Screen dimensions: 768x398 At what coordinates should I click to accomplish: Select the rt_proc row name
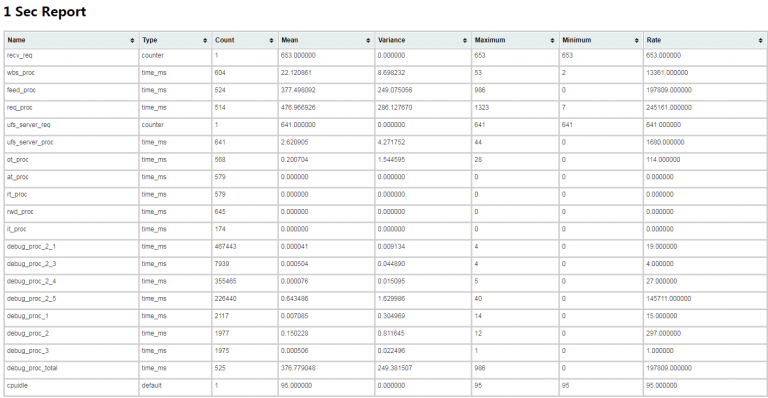point(17,195)
